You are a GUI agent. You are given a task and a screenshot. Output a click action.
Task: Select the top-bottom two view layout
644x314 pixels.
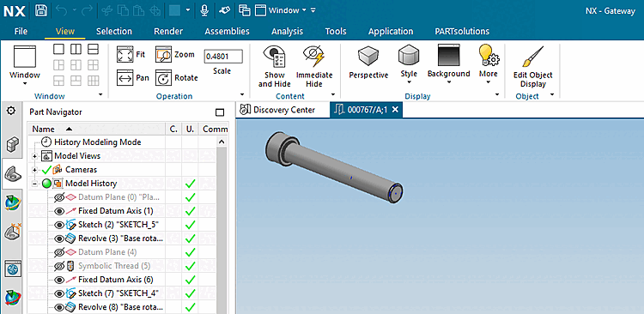(94, 49)
